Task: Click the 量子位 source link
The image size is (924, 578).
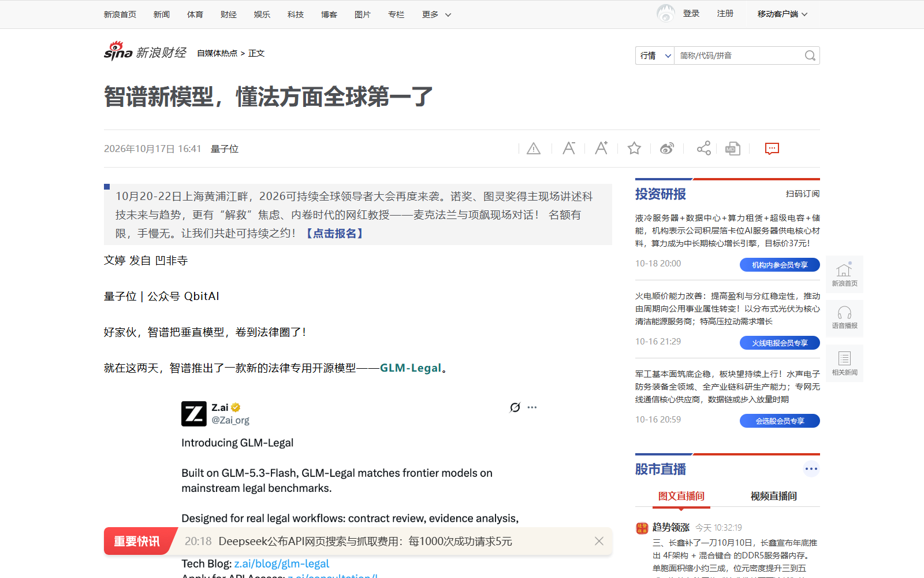Action: click(x=225, y=149)
